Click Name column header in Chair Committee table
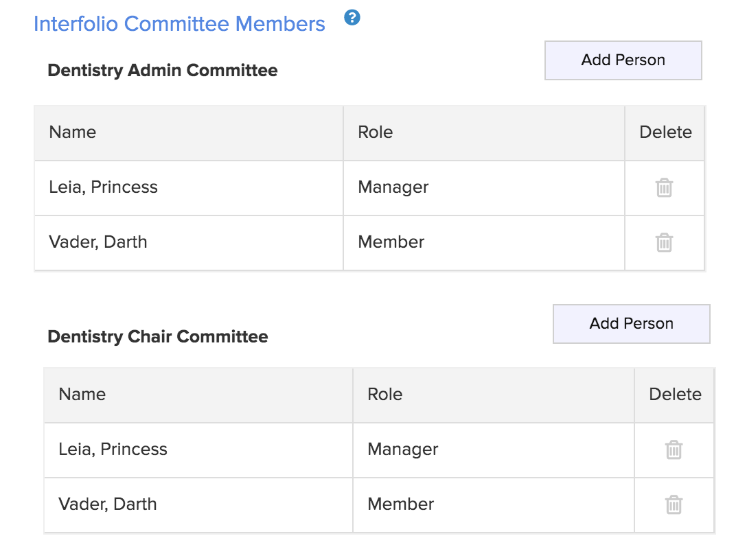747x560 pixels. [x=82, y=395]
